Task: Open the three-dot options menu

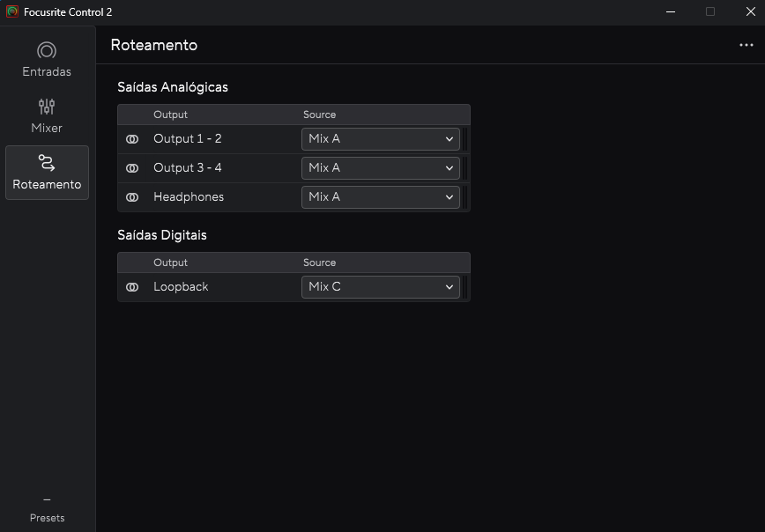Action: 746,45
